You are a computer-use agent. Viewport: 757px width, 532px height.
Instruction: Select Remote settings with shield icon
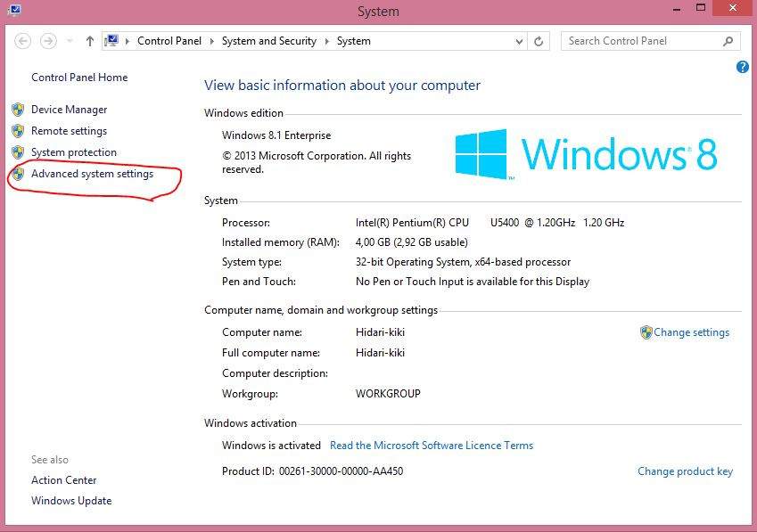click(71, 130)
